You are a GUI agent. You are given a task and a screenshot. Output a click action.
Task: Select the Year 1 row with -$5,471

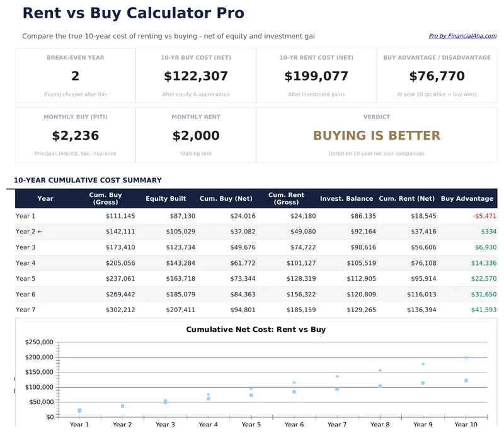252,216
